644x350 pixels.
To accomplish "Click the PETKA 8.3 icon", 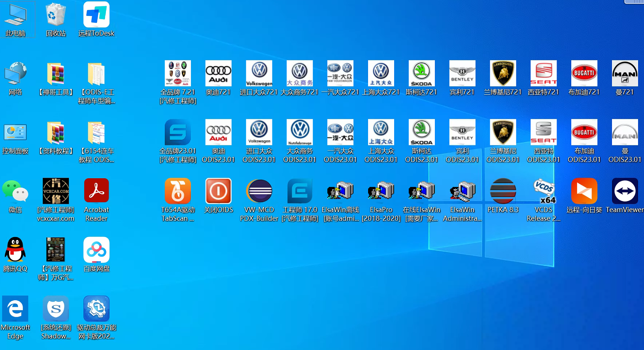I will (x=502, y=191).
